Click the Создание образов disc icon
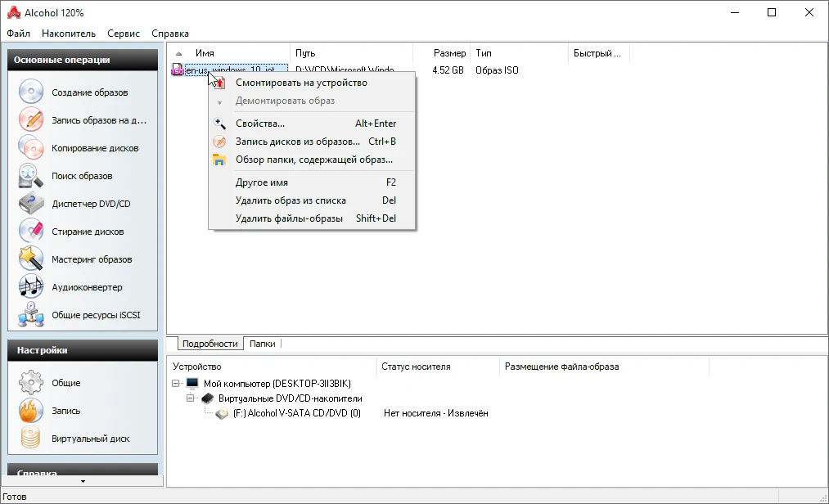 30,92
